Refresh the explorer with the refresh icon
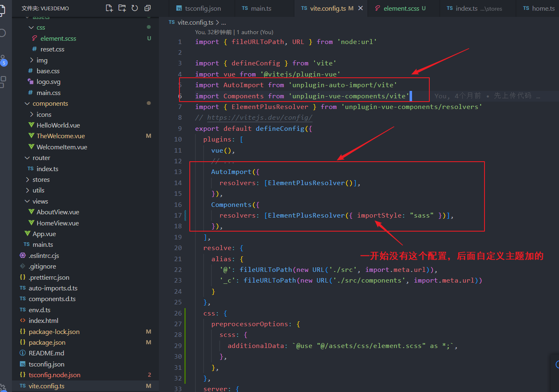 point(135,8)
